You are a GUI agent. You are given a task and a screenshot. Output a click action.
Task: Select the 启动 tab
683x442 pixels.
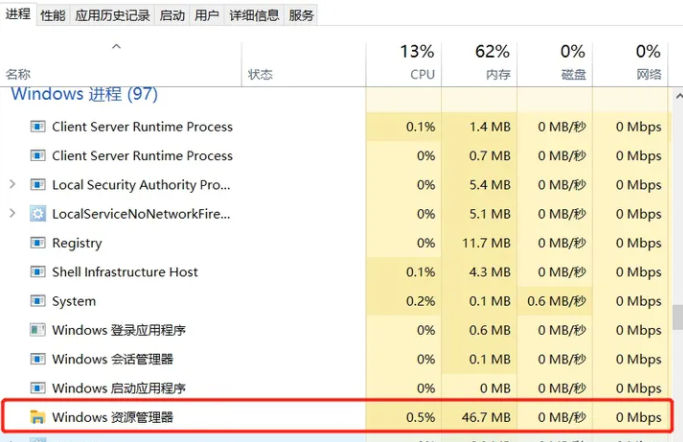(x=172, y=15)
